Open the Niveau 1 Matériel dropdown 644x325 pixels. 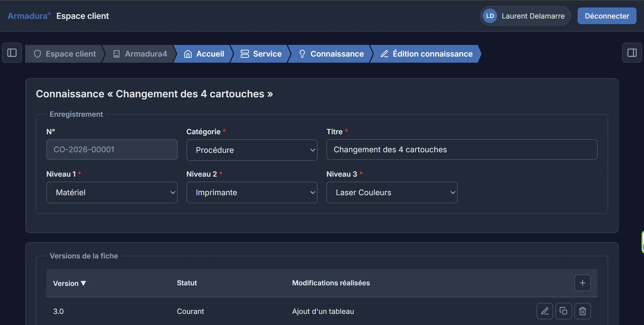click(112, 192)
